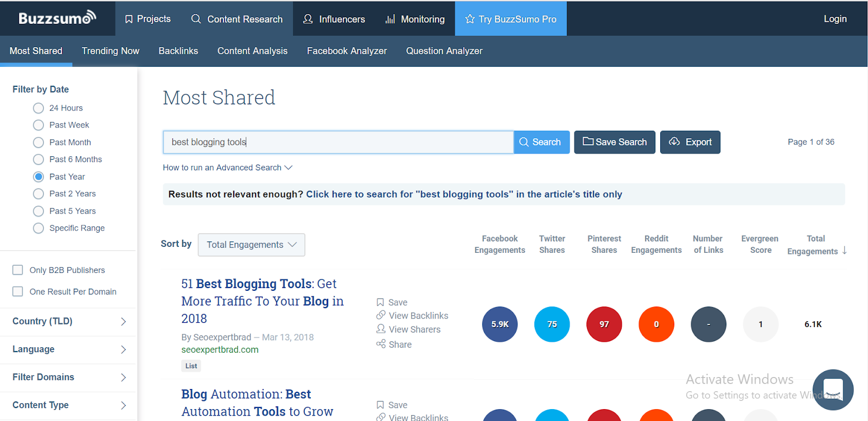Click the Monitoring bar chart icon
Viewport: 868px width, 421px height.
[390, 19]
